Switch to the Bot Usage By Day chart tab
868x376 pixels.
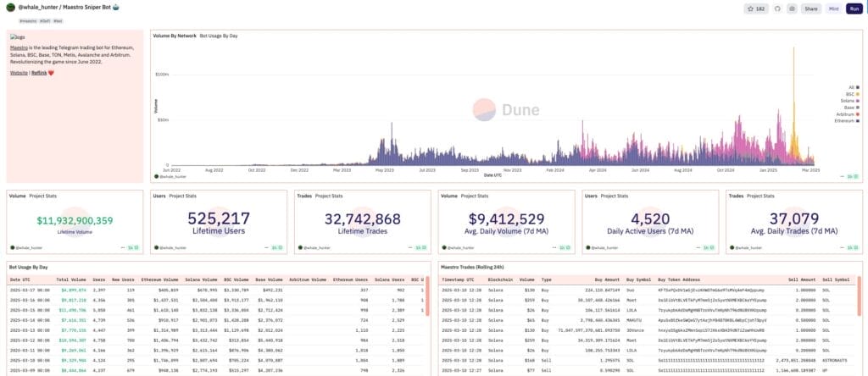click(219, 36)
